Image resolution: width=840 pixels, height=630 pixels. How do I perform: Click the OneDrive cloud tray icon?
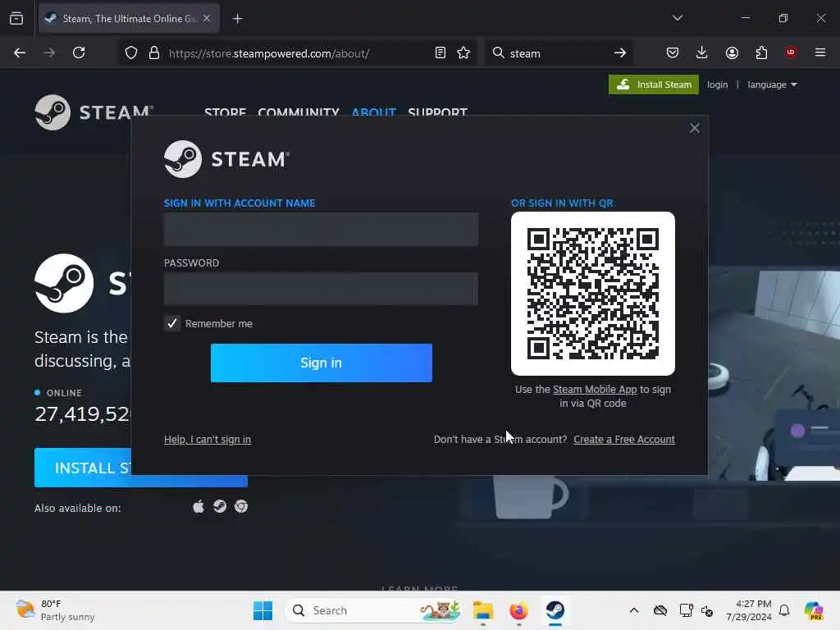click(x=660, y=610)
